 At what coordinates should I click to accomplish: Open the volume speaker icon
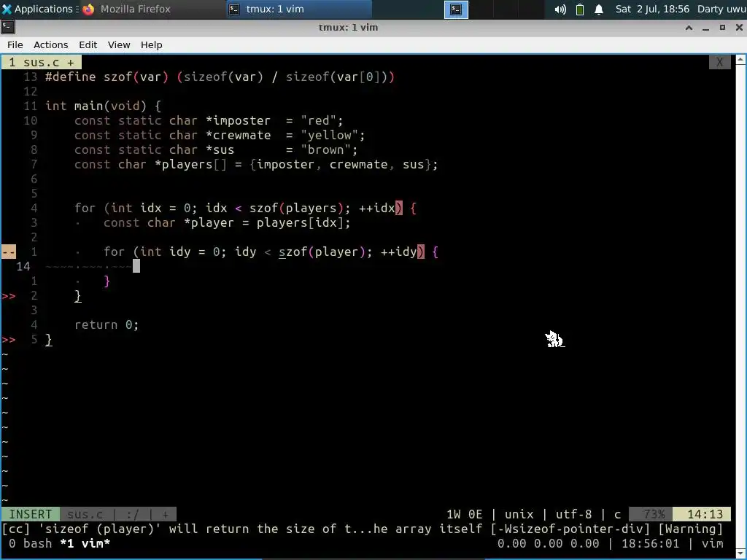(x=560, y=9)
